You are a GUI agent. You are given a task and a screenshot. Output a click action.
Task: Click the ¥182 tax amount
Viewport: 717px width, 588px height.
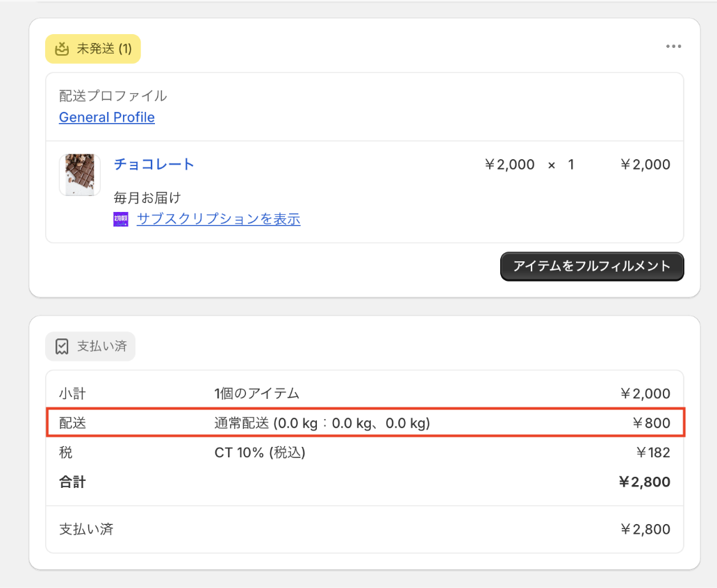coord(653,453)
